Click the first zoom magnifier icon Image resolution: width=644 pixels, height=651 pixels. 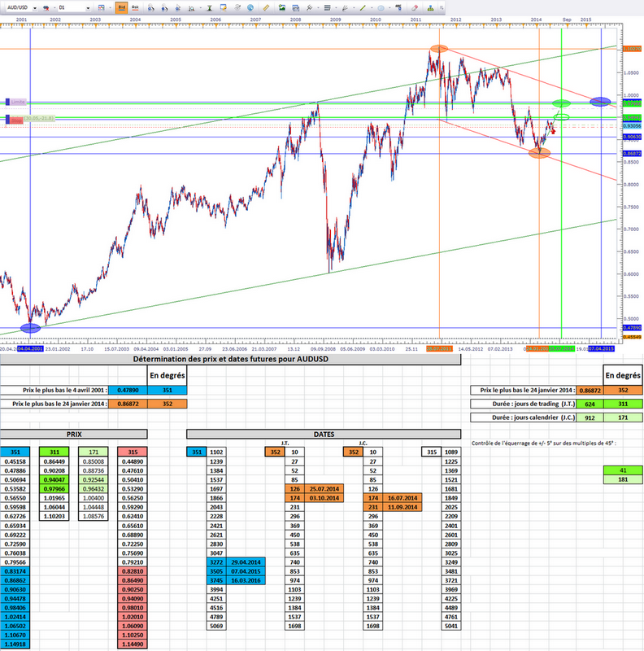coord(150,8)
